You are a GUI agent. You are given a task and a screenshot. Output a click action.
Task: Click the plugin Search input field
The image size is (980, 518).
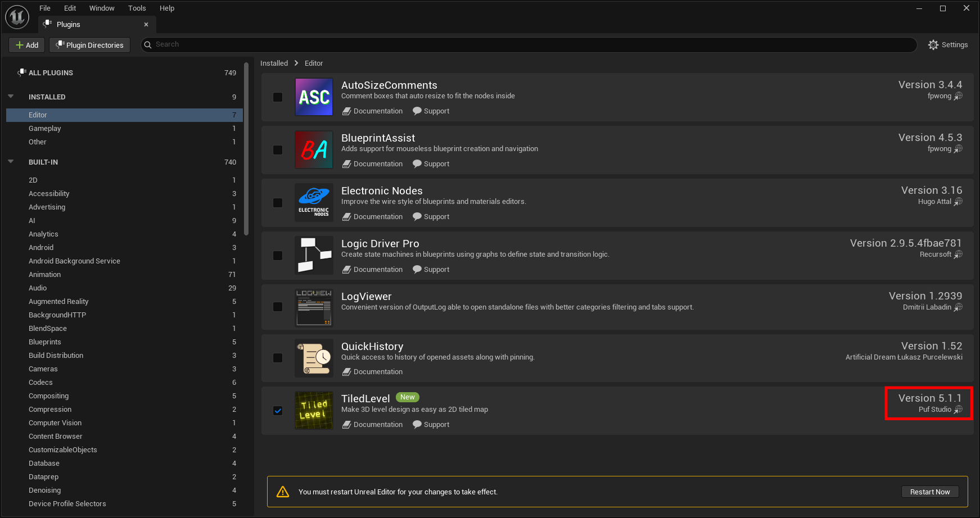coord(529,44)
